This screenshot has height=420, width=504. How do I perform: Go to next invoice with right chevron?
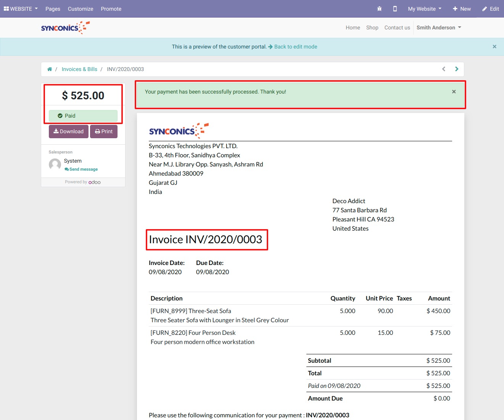pyautogui.click(x=457, y=69)
